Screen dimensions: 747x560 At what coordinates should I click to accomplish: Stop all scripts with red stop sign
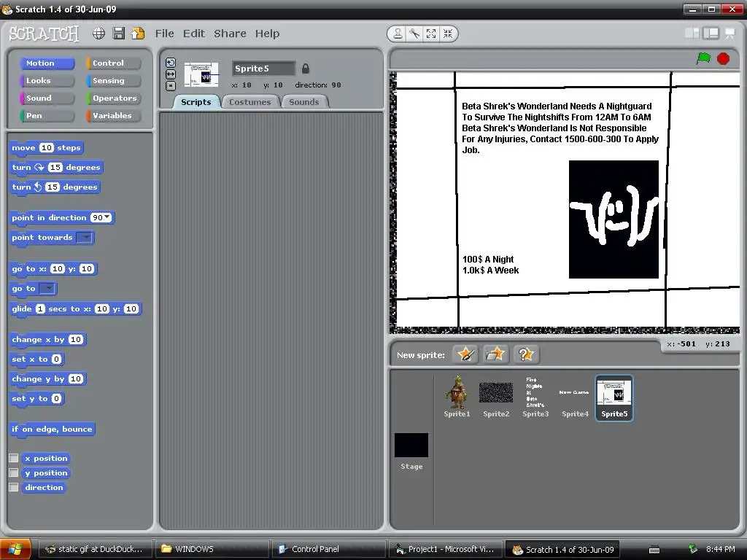click(x=723, y=58)
